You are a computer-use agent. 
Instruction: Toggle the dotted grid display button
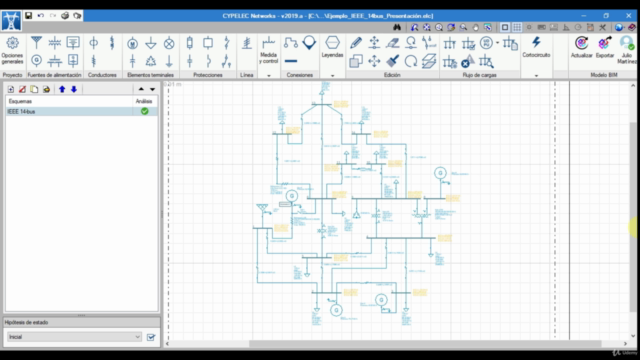tap(517, 27)
